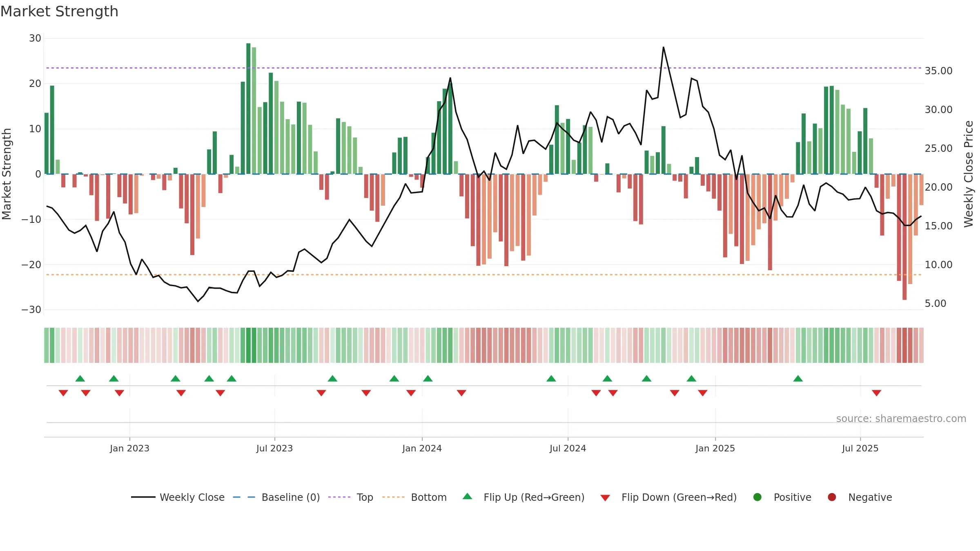The image size is (980, 551).
Task: Click the 35.00 price tick label
Action: 938,71
